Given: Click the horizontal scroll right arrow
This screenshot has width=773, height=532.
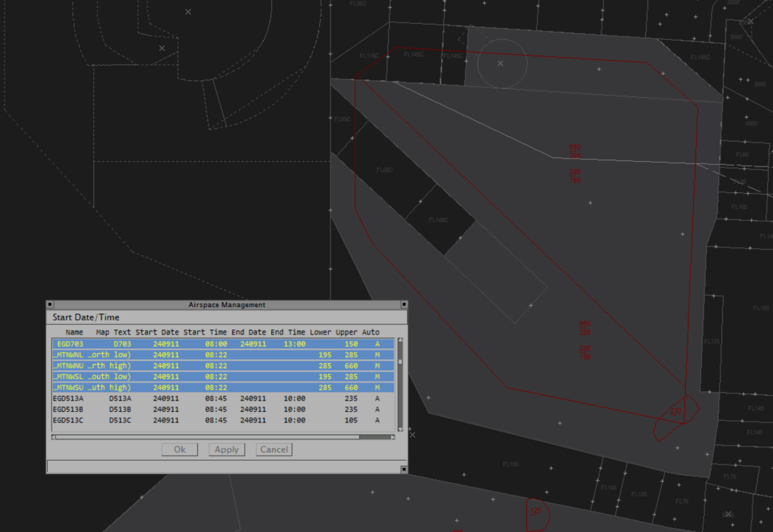Looking at the screenshot, I should pyautogui.click(x=393, y=437).
